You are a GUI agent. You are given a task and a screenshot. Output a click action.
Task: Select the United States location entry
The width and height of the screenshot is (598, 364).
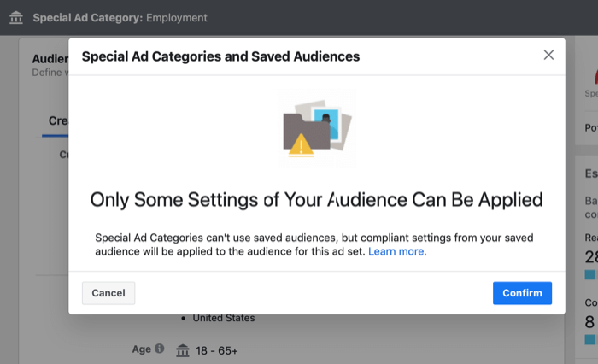click(x=223, y=318)
